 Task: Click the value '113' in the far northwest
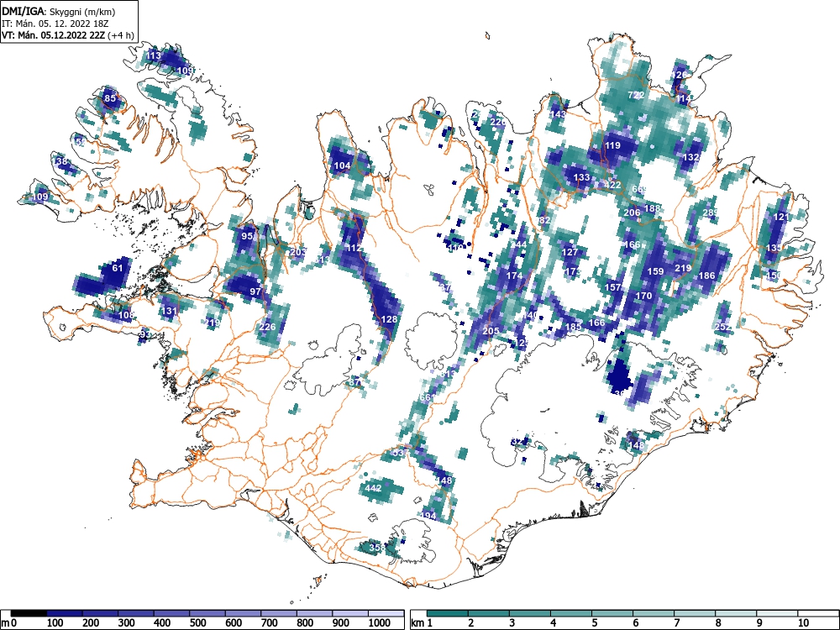click(153, 55)
